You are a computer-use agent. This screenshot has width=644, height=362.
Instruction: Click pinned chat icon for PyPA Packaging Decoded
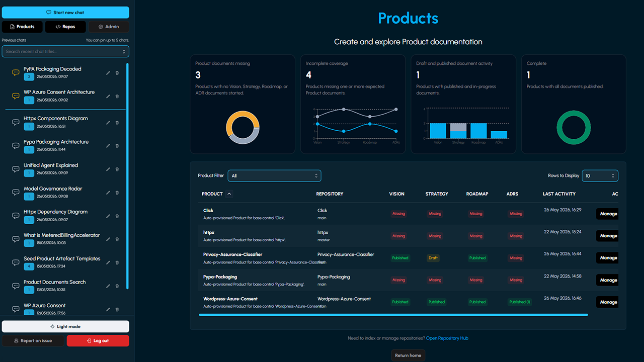[16, 73]
